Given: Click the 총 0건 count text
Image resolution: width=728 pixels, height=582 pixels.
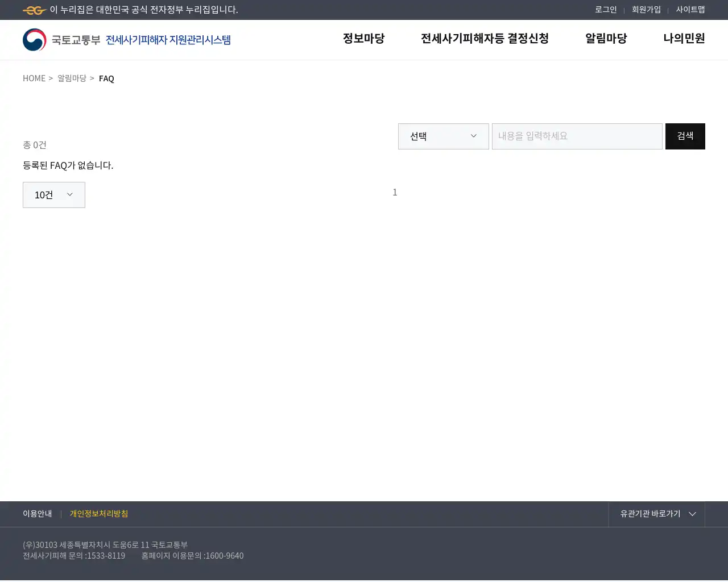Looking at the screenshot, I should pos(35,145).
